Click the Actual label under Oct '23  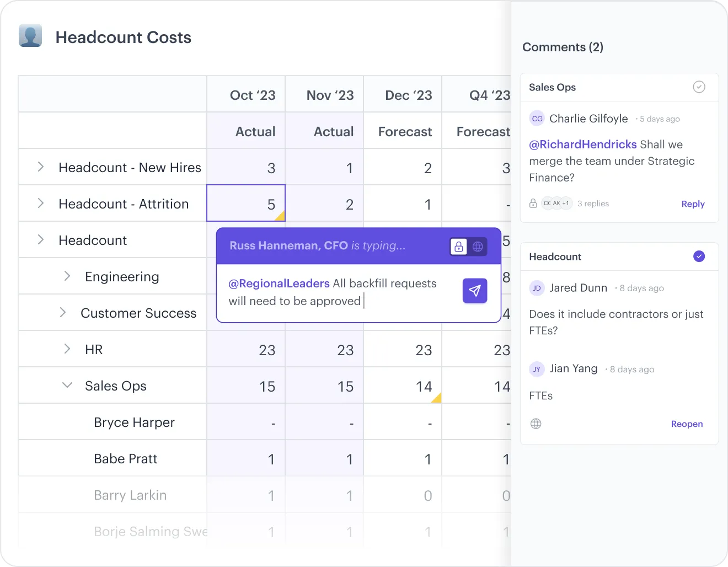(255, 132)
